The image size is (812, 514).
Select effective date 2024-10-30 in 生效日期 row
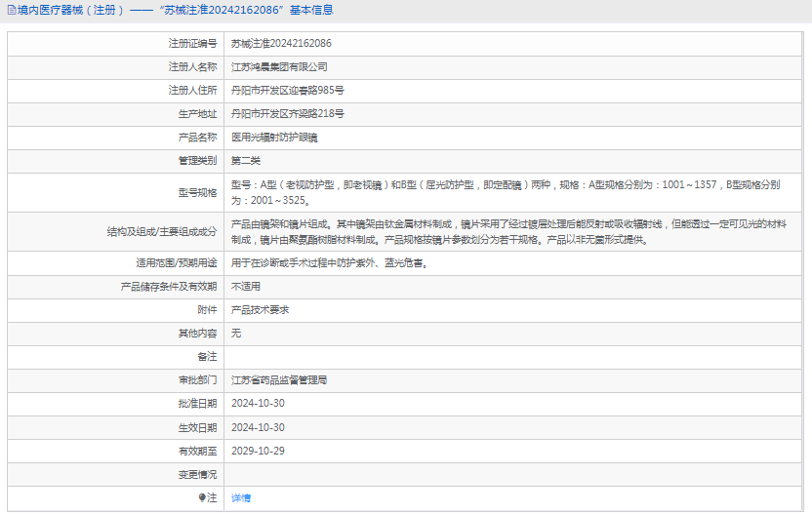pyautogui.click(x=258, y=427)
